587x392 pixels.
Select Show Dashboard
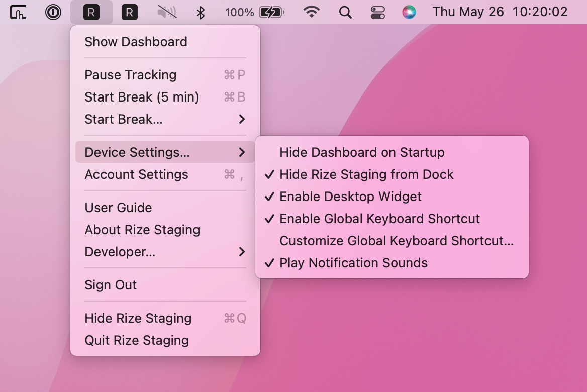[x=165, y=42]
